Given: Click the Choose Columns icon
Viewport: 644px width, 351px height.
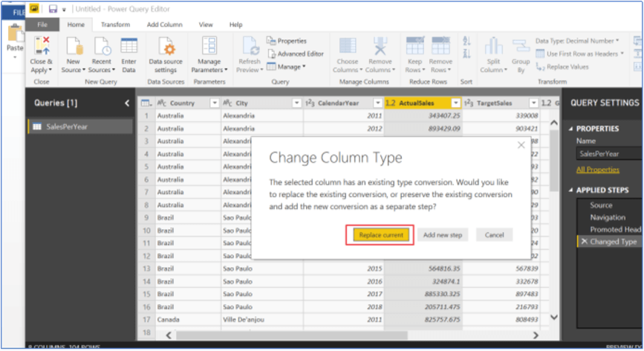Looking at the screenshot, I should point(347,47).
